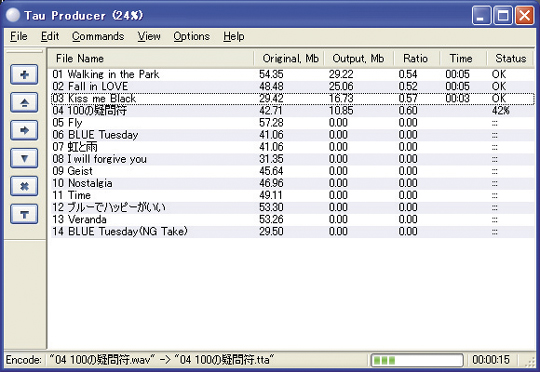The width and height of the screenshot is (540, 372).
Task: Open the Help menu
Action: click(x=234, y=36)
